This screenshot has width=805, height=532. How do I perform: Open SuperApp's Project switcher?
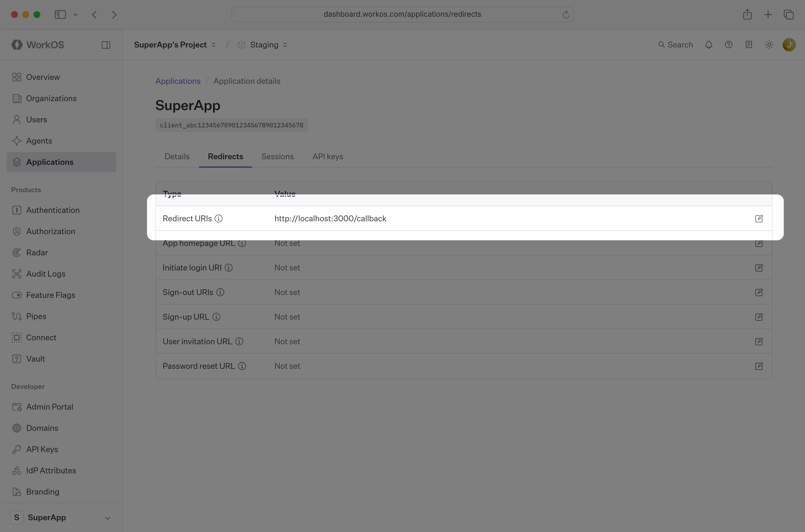point(175,45)
